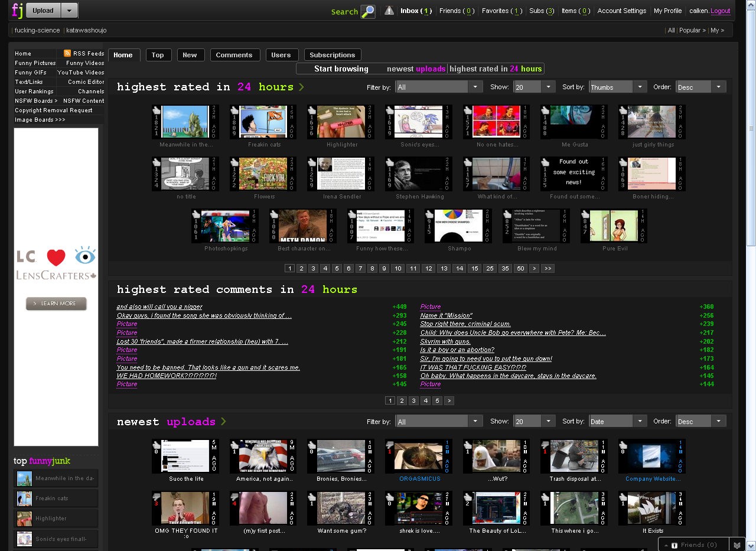Click LensCrafters 'Learn More' ad button
Screen dimensions: 756x551
56,304
